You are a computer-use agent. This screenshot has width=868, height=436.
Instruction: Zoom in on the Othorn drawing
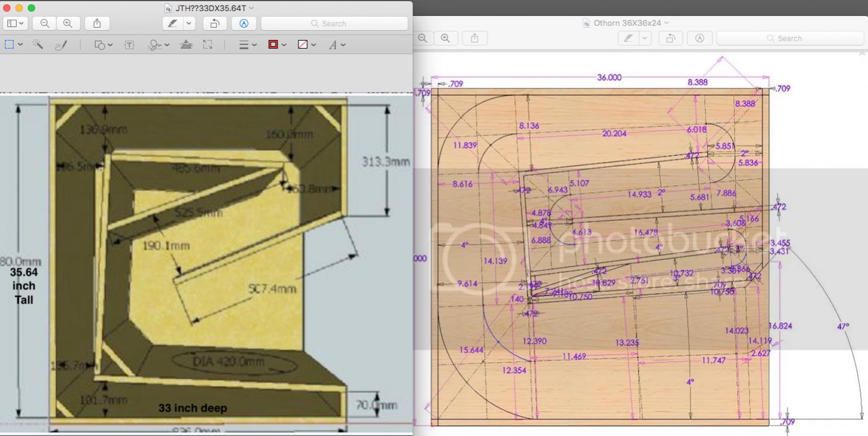tap(445, 38)
